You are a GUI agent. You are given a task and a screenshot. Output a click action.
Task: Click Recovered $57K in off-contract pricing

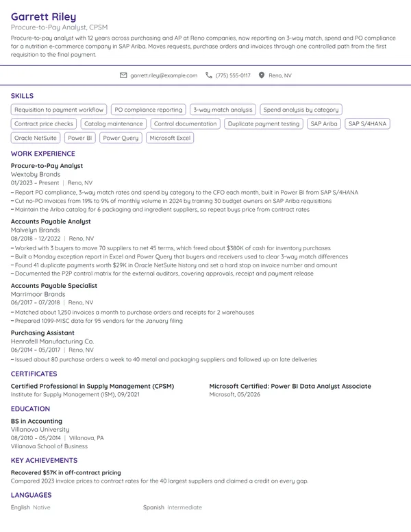click(x=66, y=472)
